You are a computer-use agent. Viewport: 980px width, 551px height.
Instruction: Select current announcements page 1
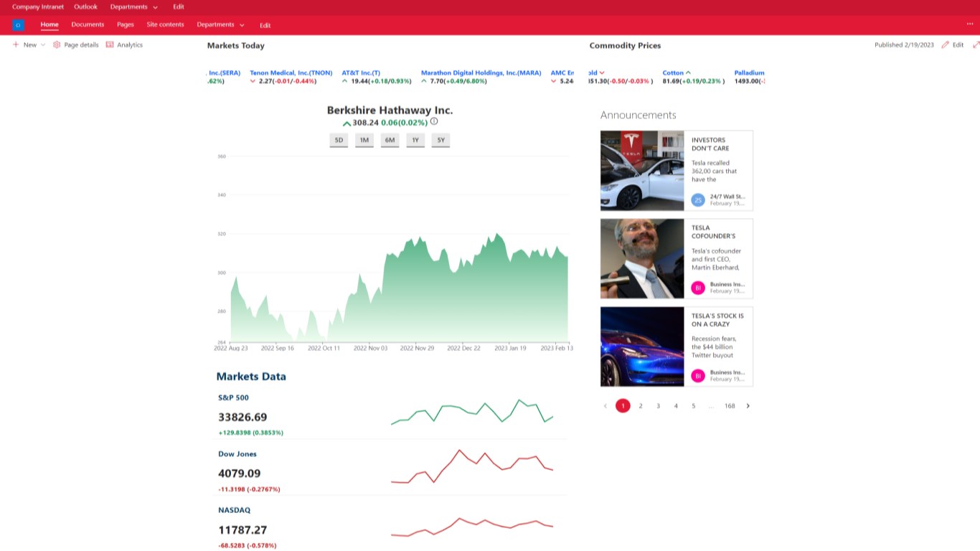(623, 406)
